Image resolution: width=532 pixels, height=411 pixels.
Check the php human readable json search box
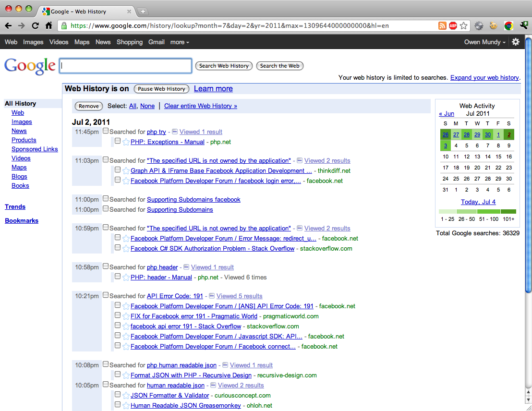click(x=106, y=364)
